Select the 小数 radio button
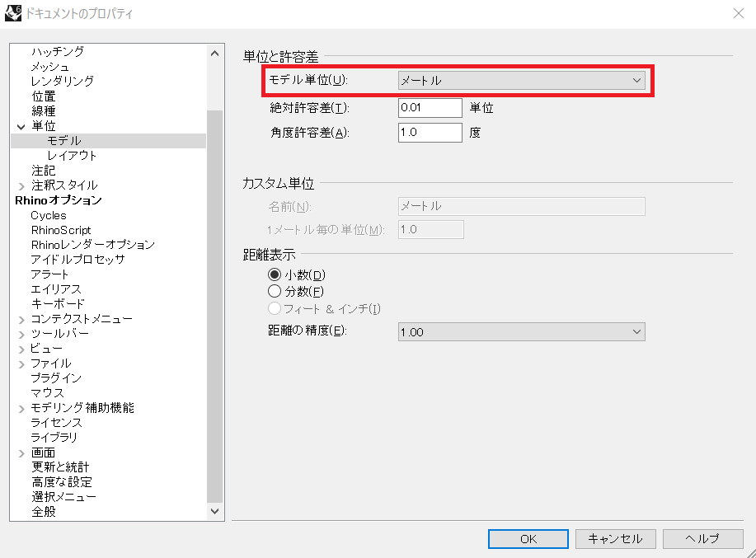756x558 pixels. tap(275, 274)
